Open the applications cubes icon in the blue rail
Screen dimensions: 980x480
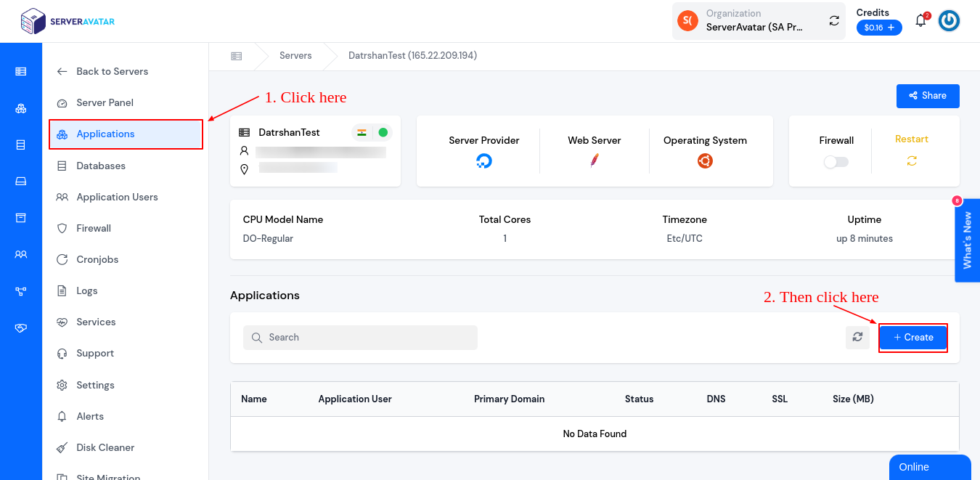pos(21,109)
